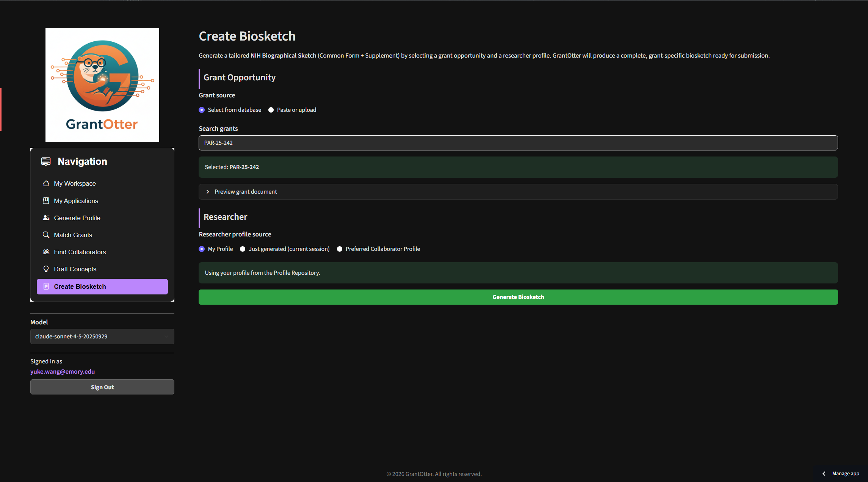The width and height of the screenshot is (868, 482).
Task: Collapse the Manage app panel
Action: click(823, 473)
